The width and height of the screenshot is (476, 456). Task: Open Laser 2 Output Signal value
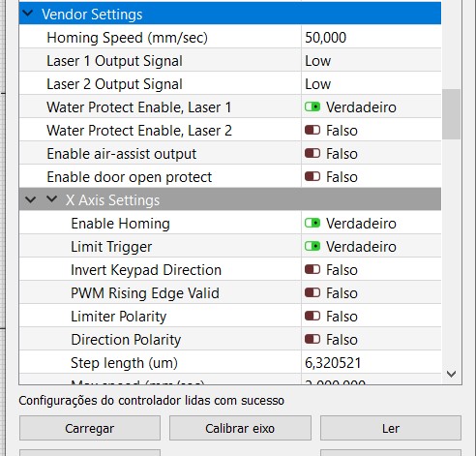372,84
